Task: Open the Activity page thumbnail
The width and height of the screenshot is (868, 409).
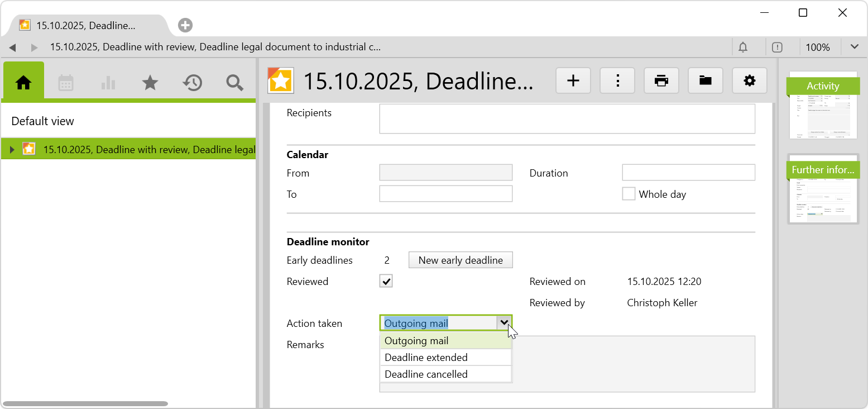Action: pyautogui.click(x=823, y=105)
